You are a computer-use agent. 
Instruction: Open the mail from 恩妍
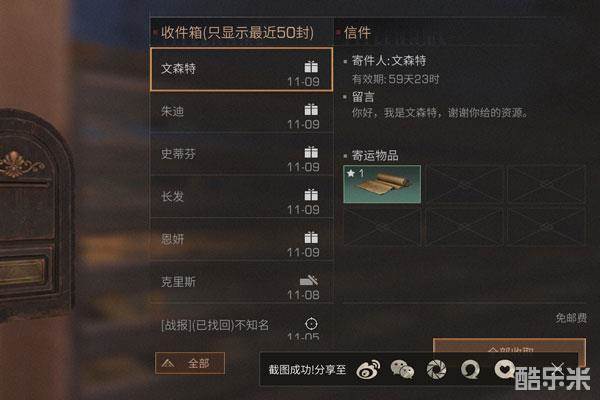coord(241,240)
